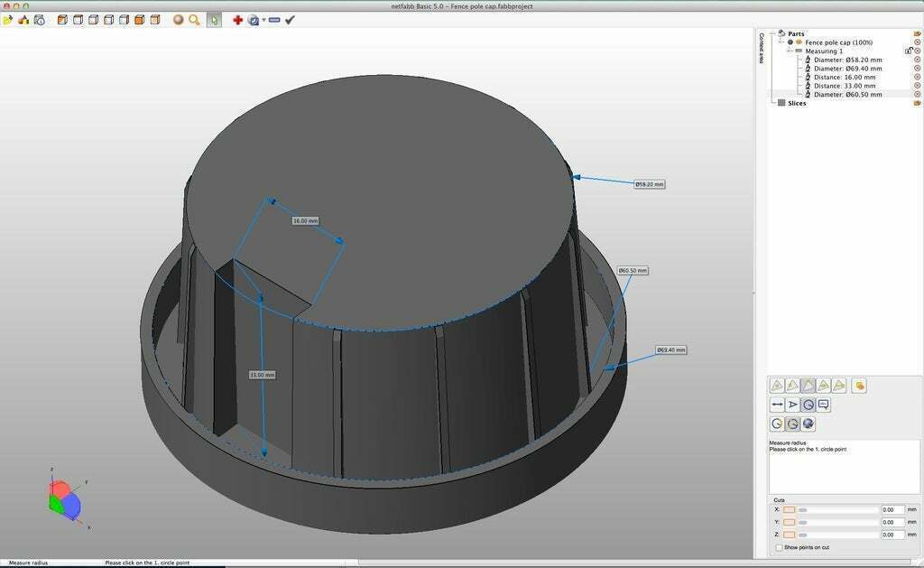The width and height of the screenshot is (924, 568).
Task: Enable Show points on cut checkbox
Action: click(x=780, y=547)
